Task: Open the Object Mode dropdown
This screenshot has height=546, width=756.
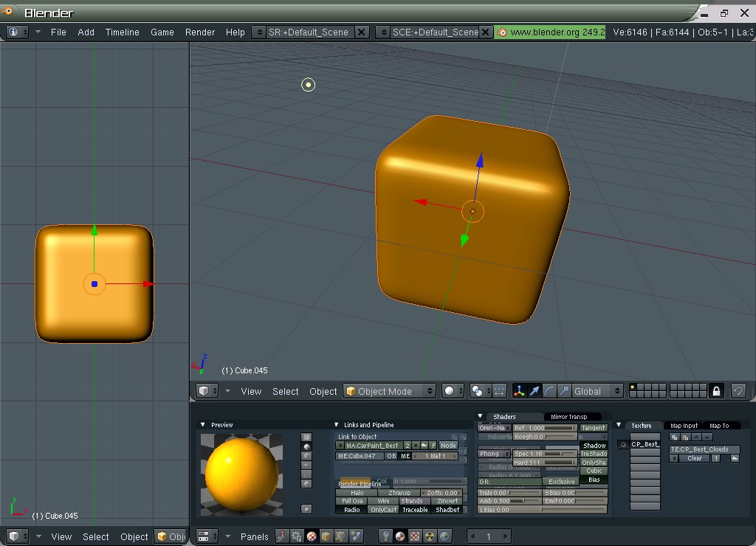Action: coord(390,391)
